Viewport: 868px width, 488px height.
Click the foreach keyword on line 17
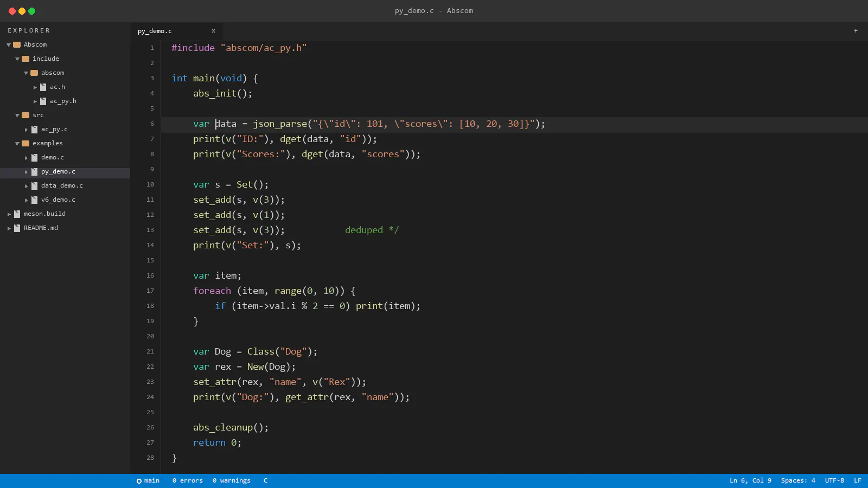212,291
